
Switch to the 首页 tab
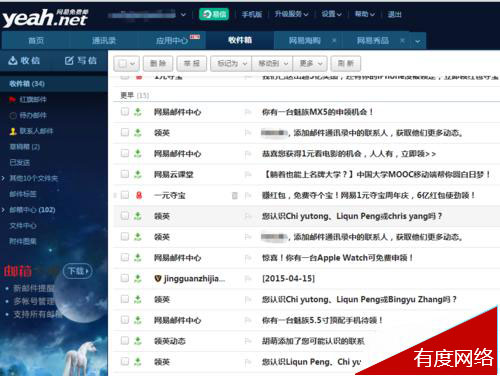click(x=36, y=41)
